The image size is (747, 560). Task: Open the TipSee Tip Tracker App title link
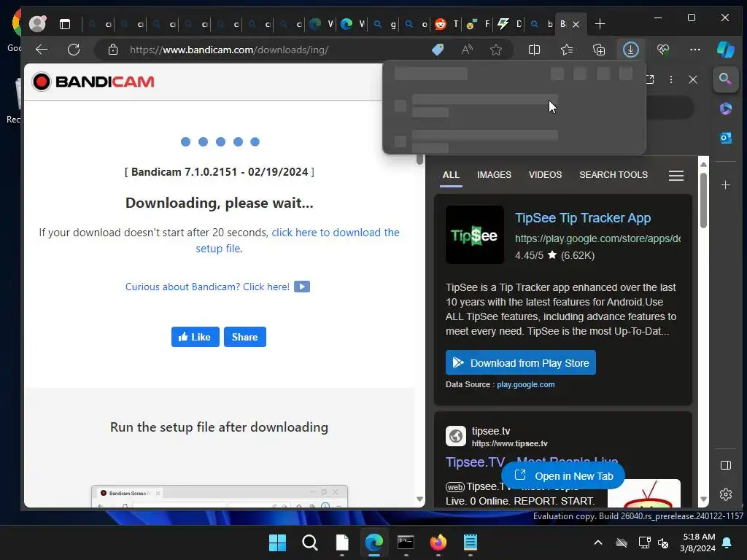click(x=582, y=217)
